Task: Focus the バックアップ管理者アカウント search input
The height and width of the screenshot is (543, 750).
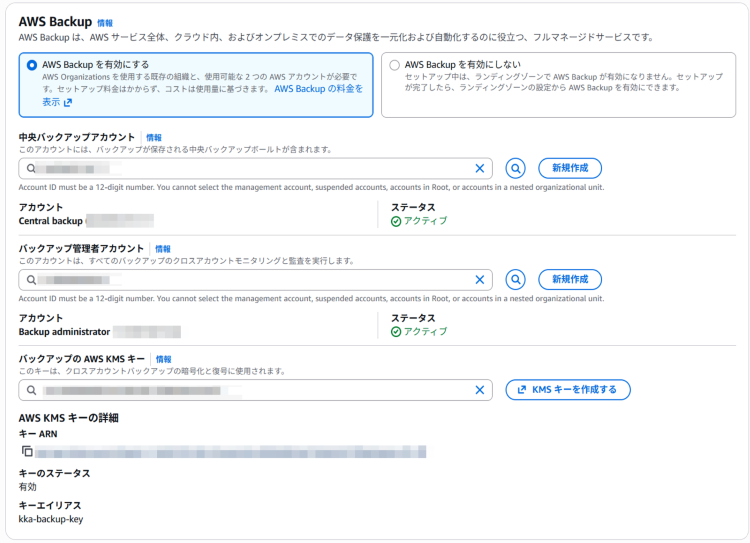Action: click(255, 280)
